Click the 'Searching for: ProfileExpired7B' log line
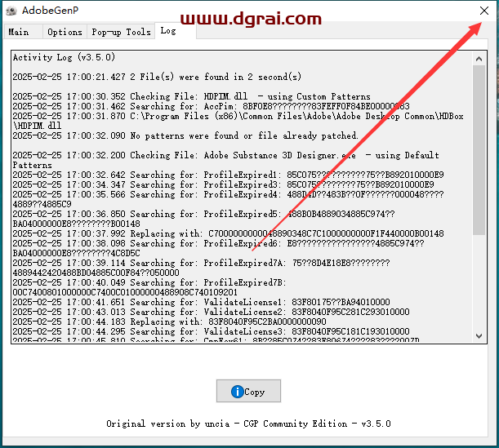This screenshot has height=448, width=499. point(149,287)
